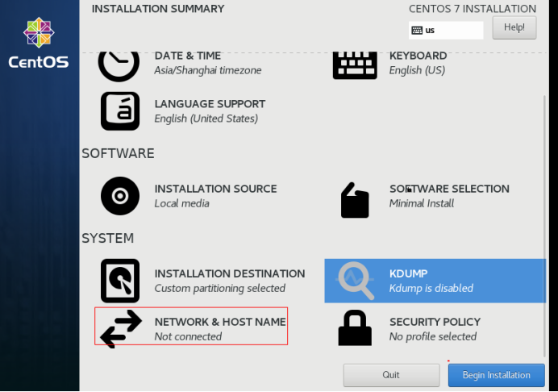Open the Kdump magnifier icon
The image size is (558, 392).
click(356, 281)
